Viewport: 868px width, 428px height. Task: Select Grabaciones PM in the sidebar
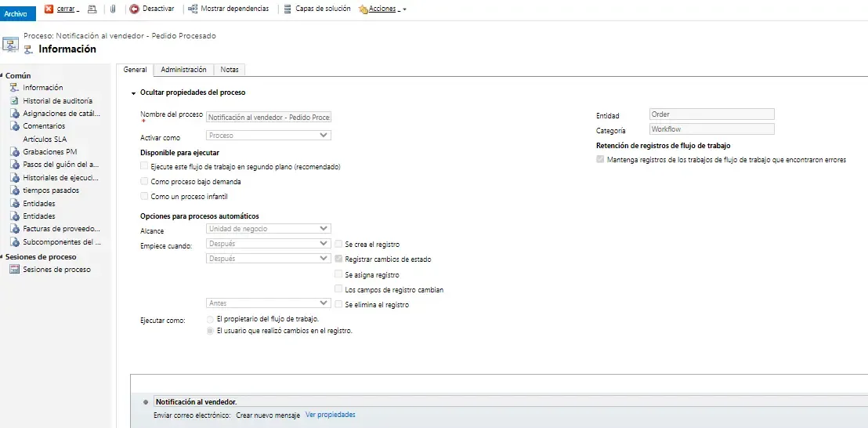pos(49,151)
